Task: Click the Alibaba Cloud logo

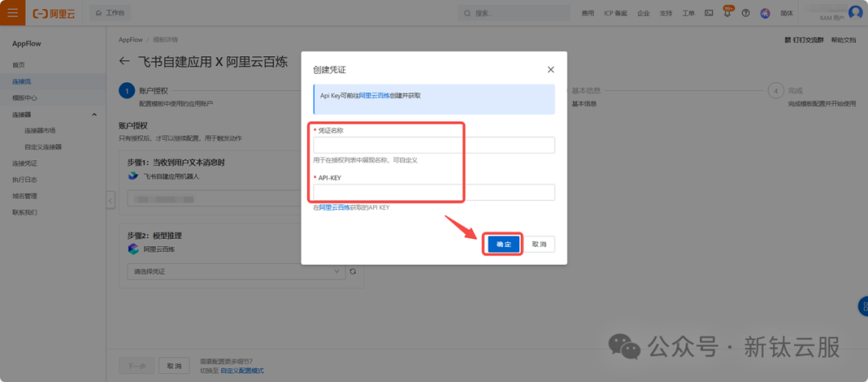Action: 54,14
